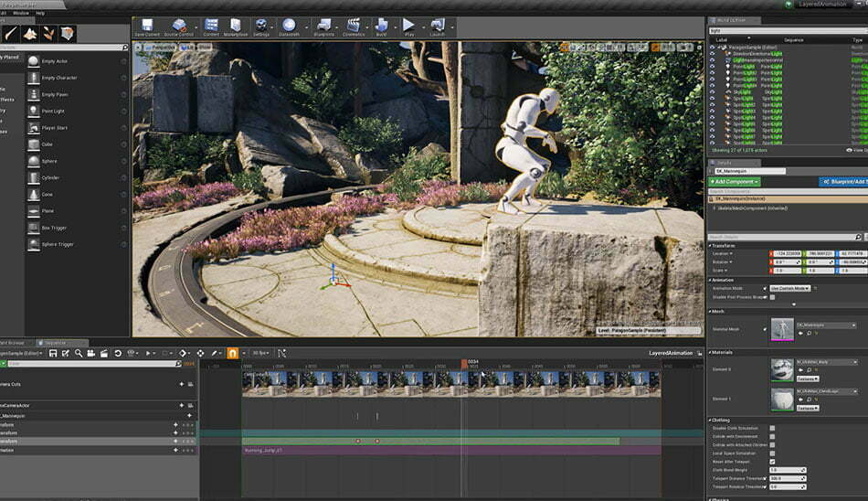Click the Save Current toolbar icon

[x=147, y=25]
